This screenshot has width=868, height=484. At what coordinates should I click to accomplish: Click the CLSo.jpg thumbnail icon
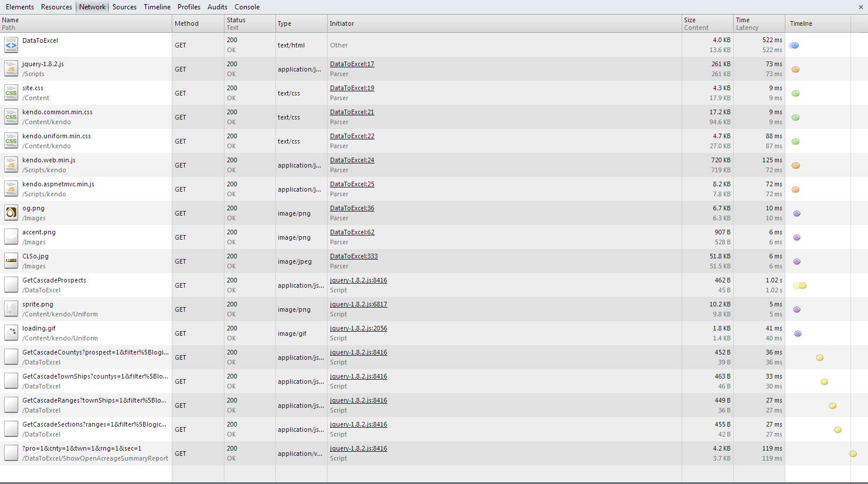[11, 261]
